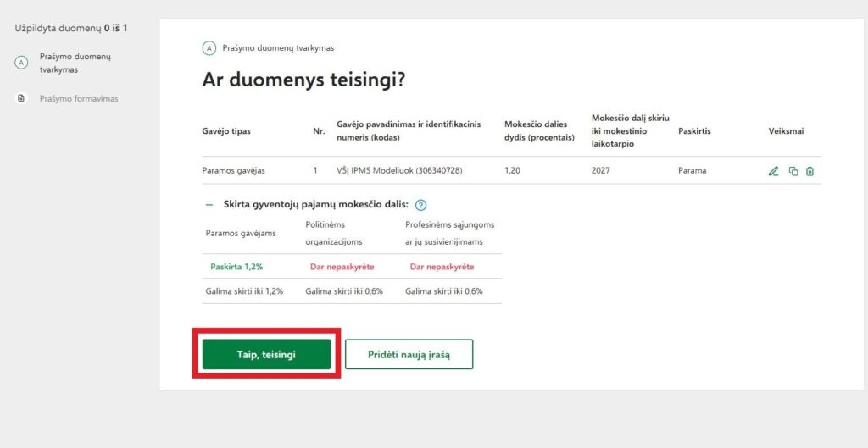Screen dimensions: 868x448
Task: Click 'Dar nepaskyrėte' under Profesinėms sąjungoms
Action: coord(442,267)
